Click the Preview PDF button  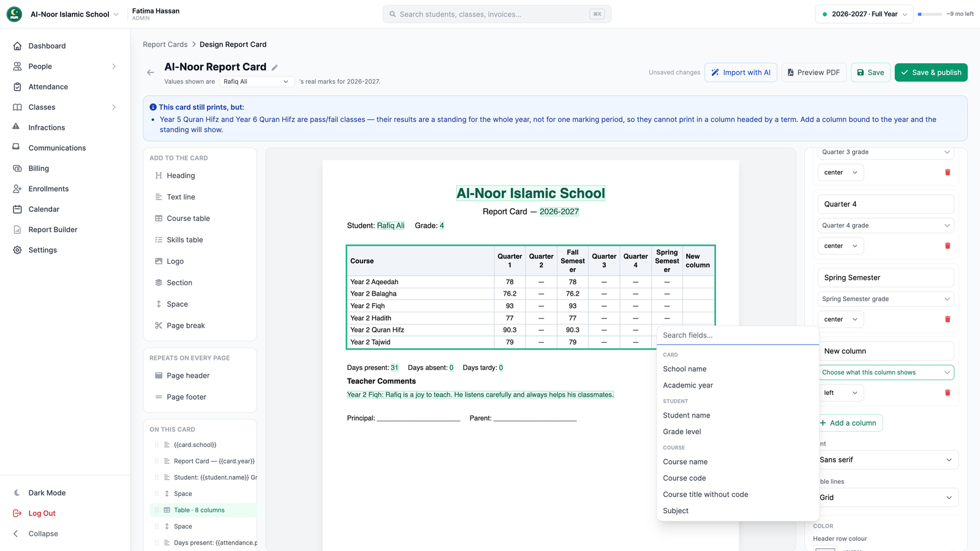[813, 72]
